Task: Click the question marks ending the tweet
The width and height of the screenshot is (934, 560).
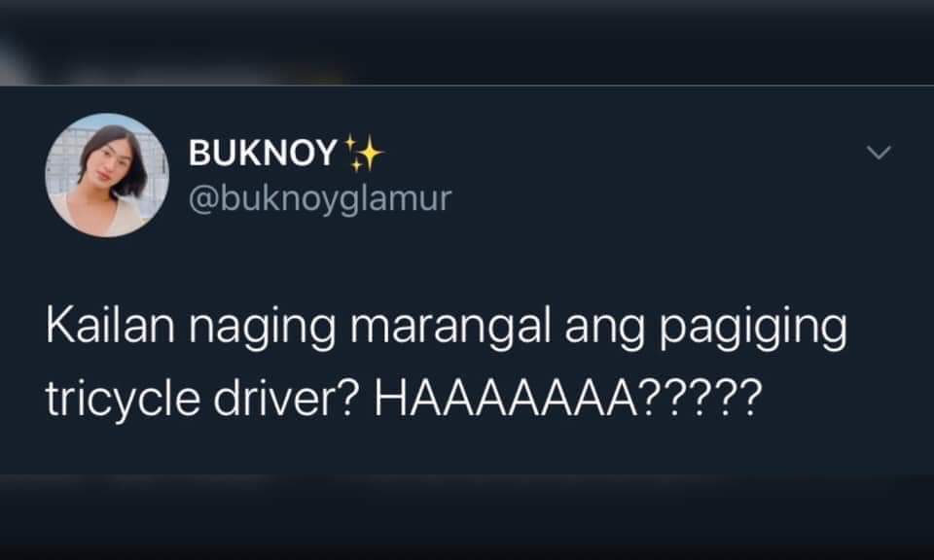Action: (701, 398)
